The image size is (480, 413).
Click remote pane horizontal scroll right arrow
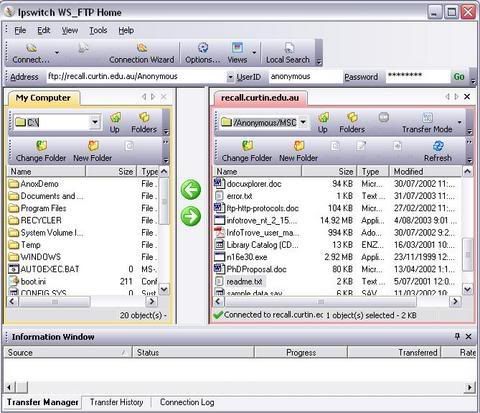point(455,302)
